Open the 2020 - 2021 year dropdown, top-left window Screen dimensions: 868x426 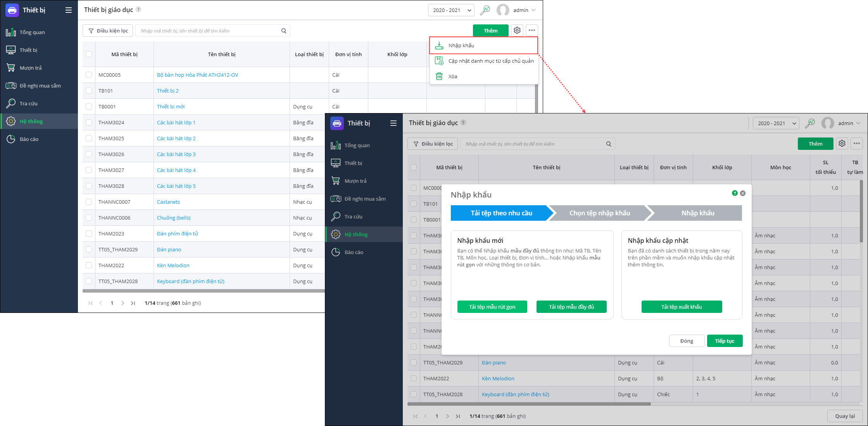(451, 10)
